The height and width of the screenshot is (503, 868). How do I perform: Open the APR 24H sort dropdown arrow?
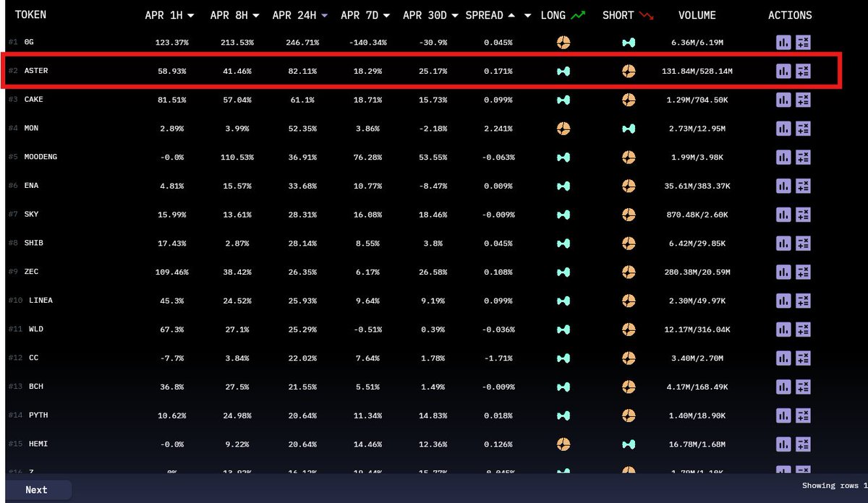(x=325, y=15)
